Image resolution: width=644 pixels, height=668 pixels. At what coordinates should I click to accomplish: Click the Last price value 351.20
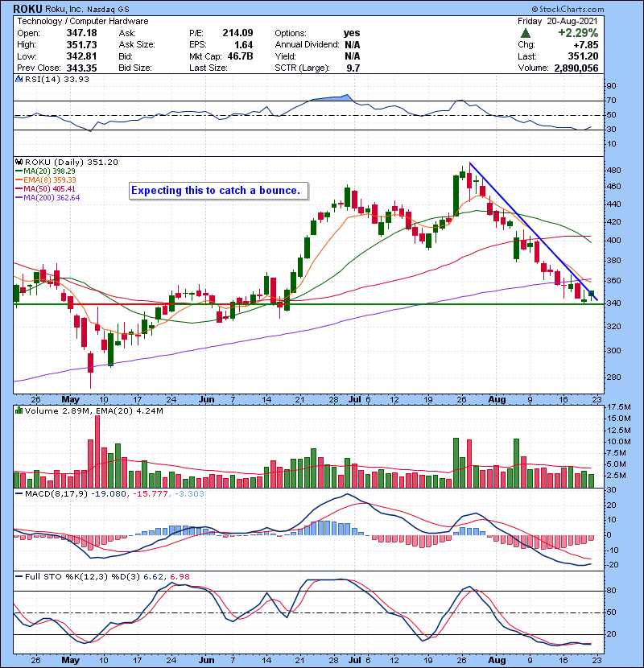tap(583, 56)
